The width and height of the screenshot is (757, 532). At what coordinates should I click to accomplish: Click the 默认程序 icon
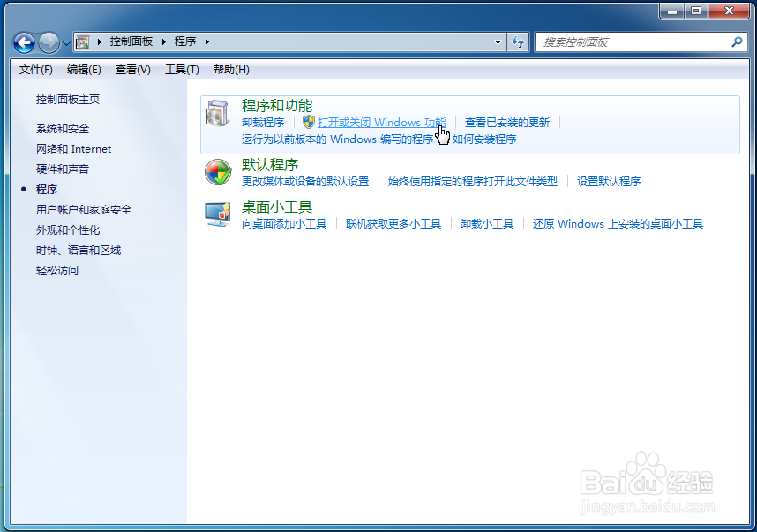click(x=218, y=172)
